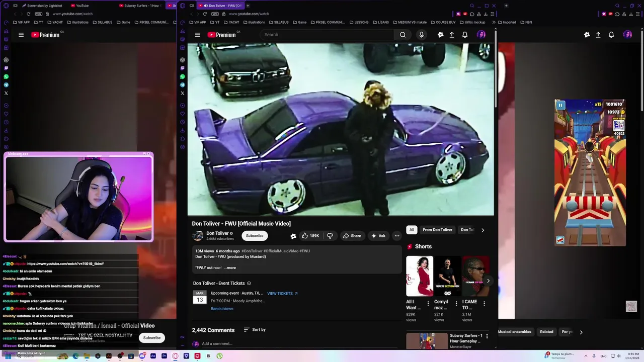
Task: Open Twitch panel in front window's sidebar
Action: (x=182, y=68)
